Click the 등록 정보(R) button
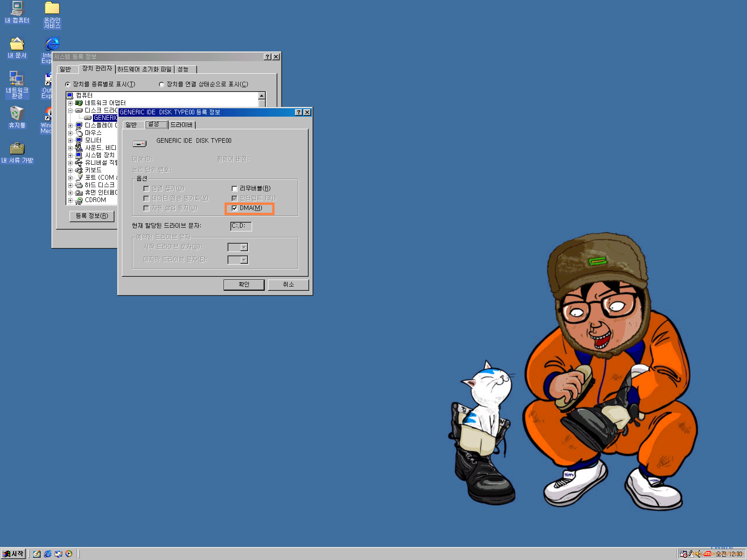 pos(92,216)
